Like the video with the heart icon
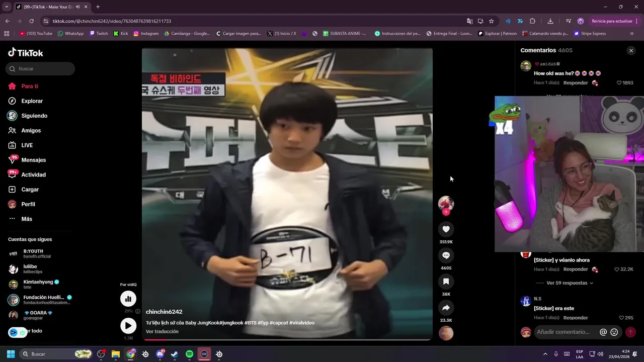This screenshot has height=362, width=644. pos(446,229)
